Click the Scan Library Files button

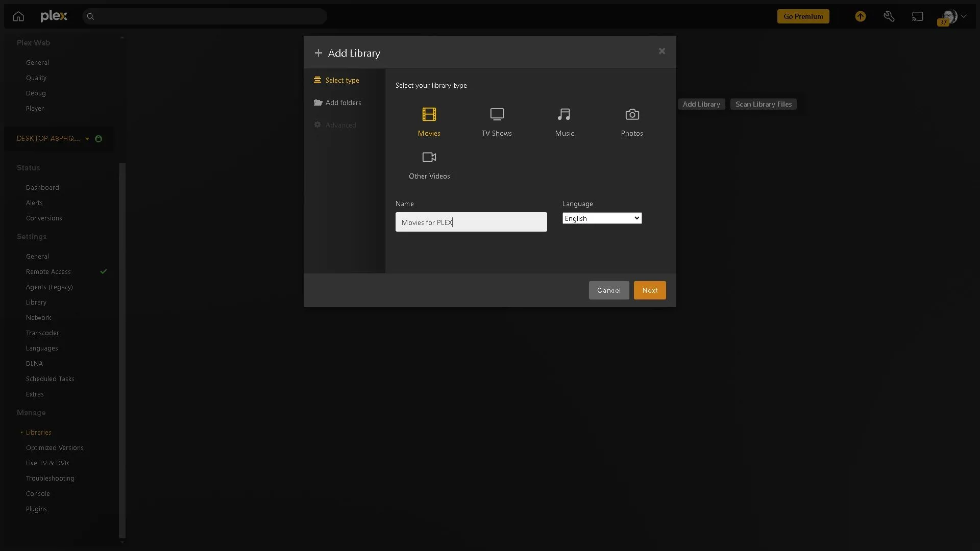pos(764,104)
